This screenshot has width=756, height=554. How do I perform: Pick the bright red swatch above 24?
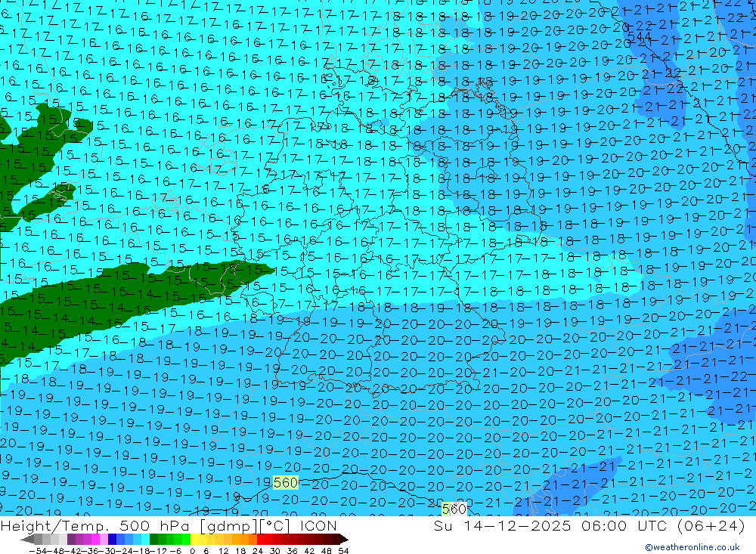pos(261,540)
